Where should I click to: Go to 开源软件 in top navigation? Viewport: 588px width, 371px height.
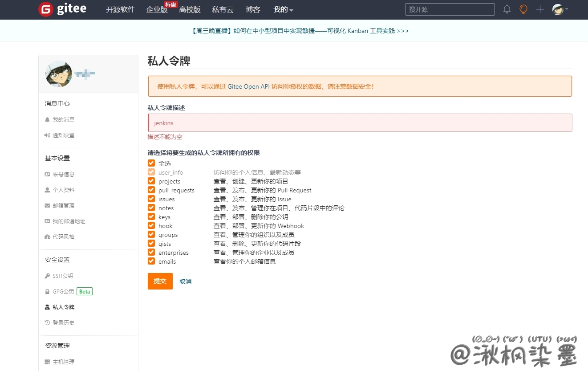point(120,10)
